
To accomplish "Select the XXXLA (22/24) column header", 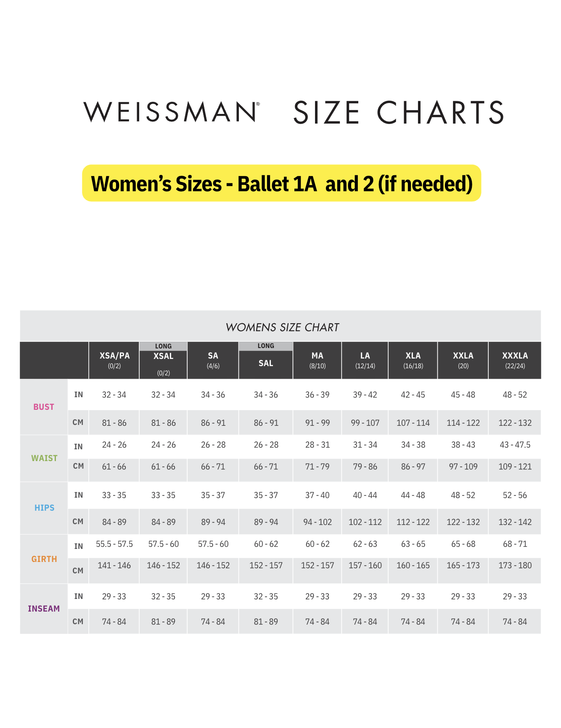I will [x=515, y=360].
